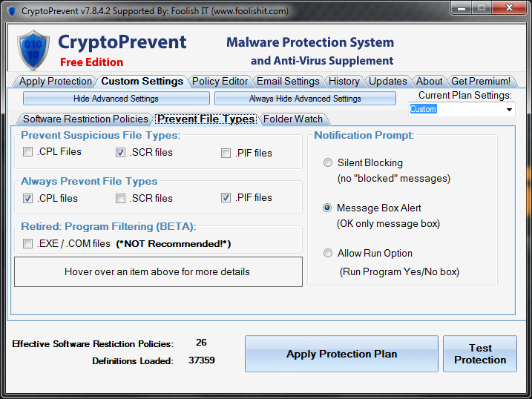
Task: Toggle the .EXE / .COM files checkbox
Action: tap(27, 243)
